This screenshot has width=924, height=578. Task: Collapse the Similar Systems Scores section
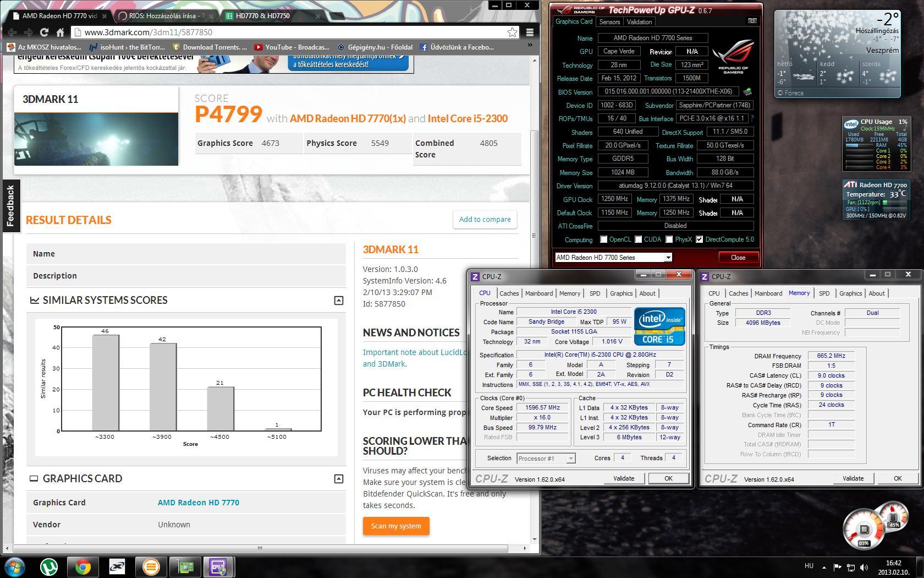point(339,300)
